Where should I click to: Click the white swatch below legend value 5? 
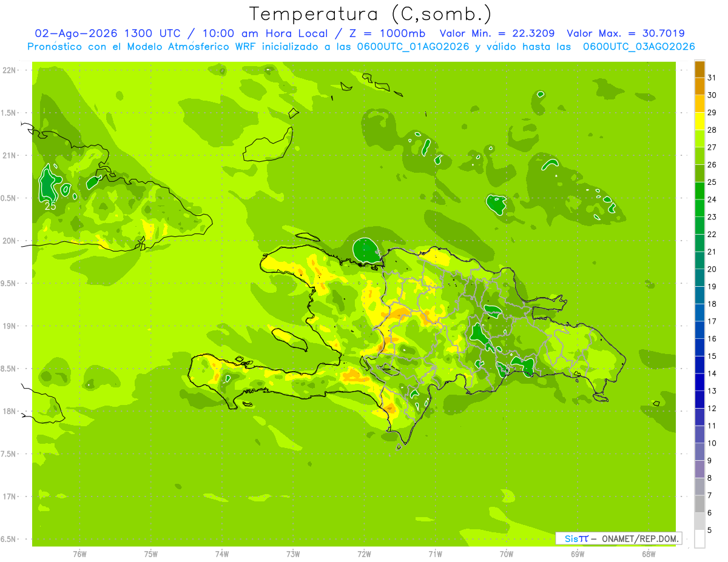(699, 539)
